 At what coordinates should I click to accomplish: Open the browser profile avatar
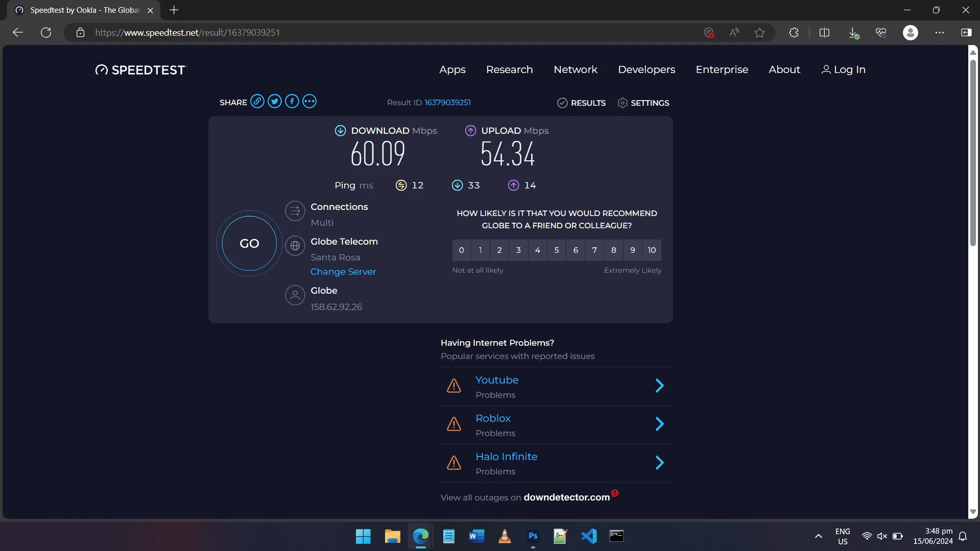(911, 33)
